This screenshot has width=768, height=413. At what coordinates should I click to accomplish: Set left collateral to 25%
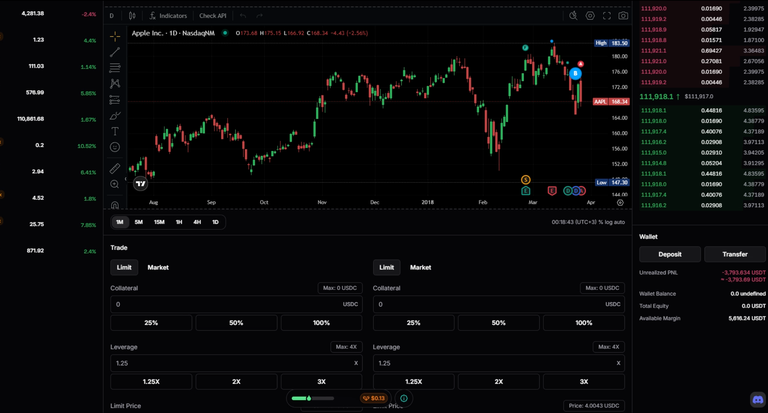coord(151,323)
